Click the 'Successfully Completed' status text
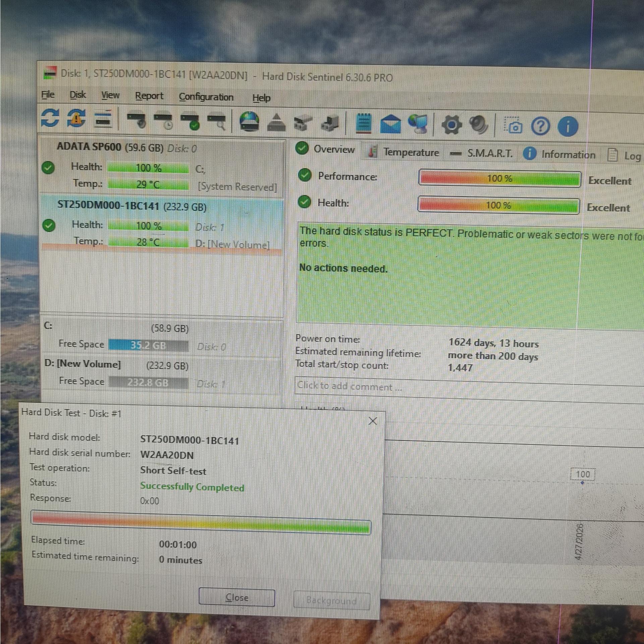Screen dimensions: 644x644 click(x=192, y=487)
